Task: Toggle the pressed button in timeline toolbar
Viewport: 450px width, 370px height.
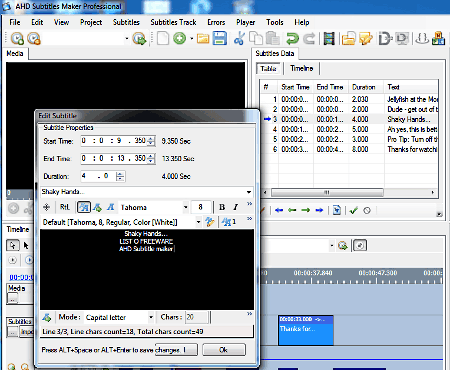Action: coord(360,246)
